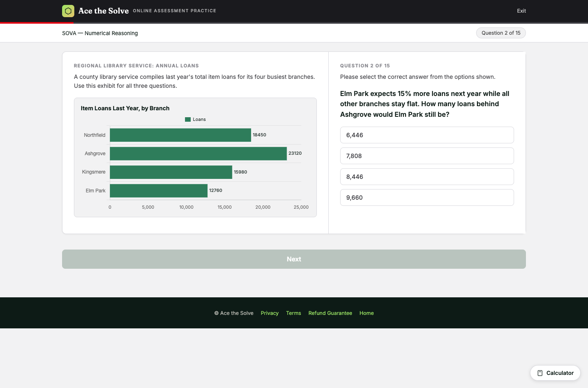The height and width of the screenshot is (388, 588).
Task: Select answer option 8,446
Action: [x=427, y=177]
